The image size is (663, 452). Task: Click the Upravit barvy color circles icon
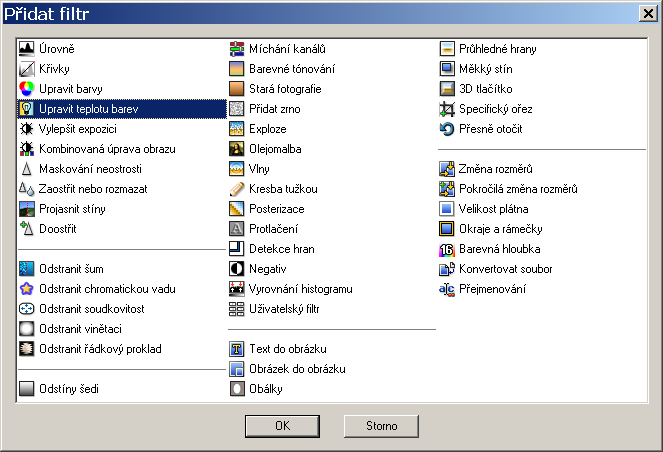[26, 89]
